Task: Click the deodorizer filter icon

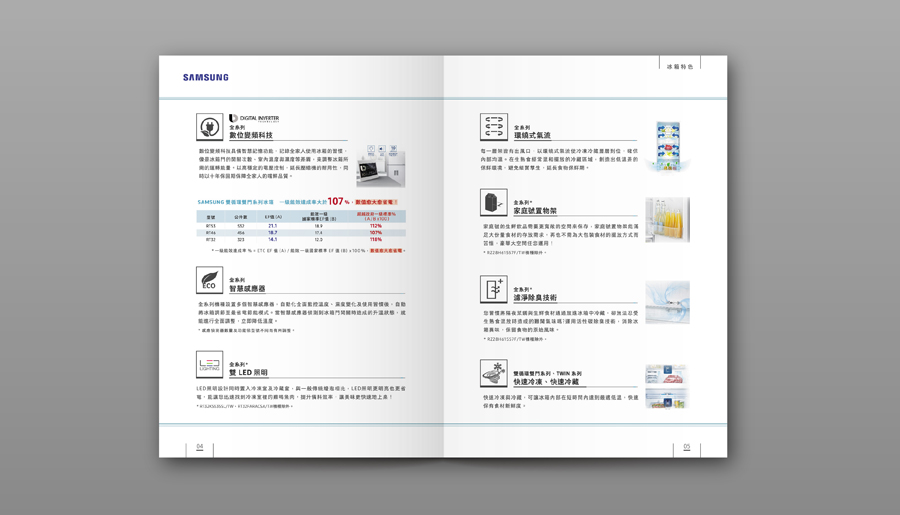Action: [494, 290]
